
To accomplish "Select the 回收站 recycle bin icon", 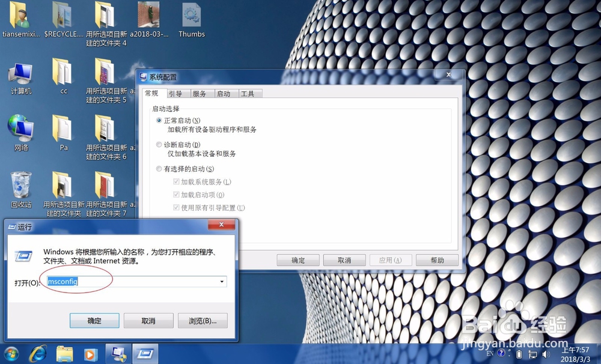I will (x=20, y=184).
